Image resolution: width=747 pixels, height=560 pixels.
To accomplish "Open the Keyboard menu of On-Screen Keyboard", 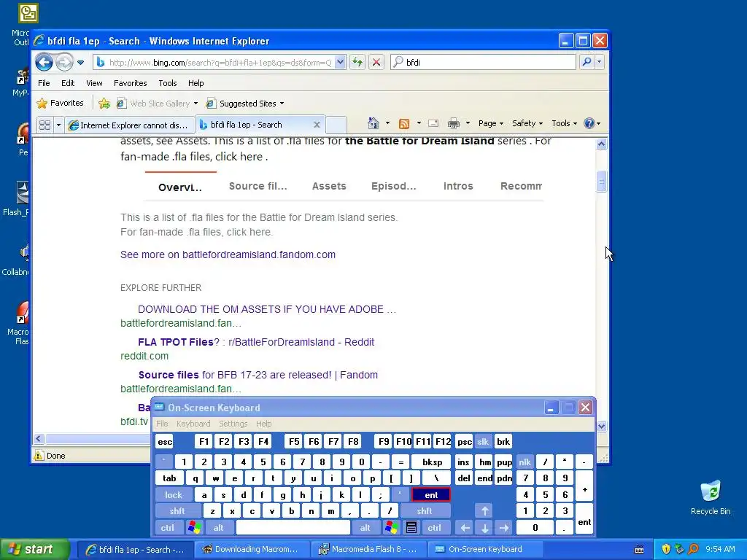I will point(193,424).
